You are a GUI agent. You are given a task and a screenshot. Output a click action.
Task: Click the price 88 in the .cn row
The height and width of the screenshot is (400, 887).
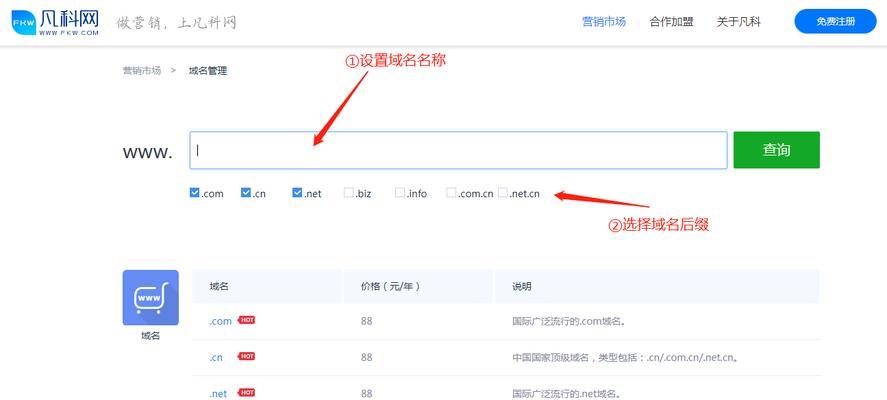367,358
